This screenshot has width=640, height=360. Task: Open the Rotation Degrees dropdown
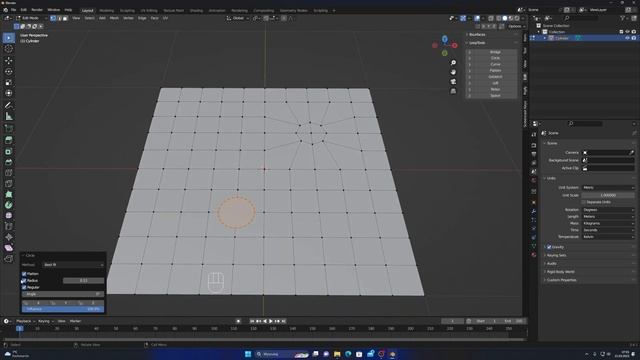click(608, 210)
